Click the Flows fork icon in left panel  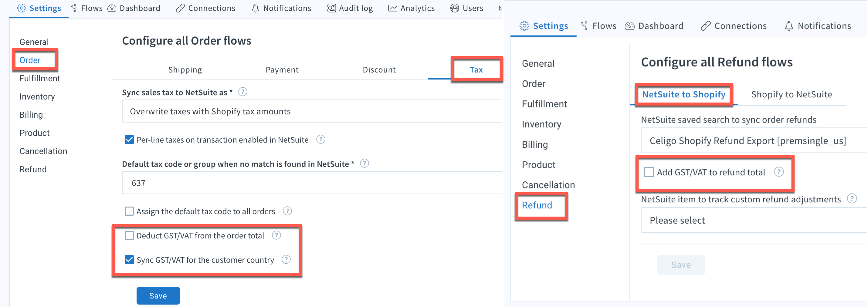click(74, 8)
